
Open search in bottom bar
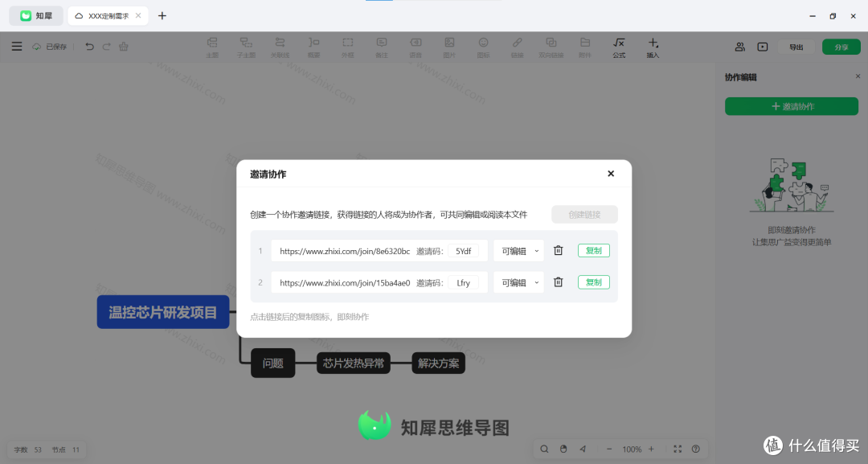point(544,449)
